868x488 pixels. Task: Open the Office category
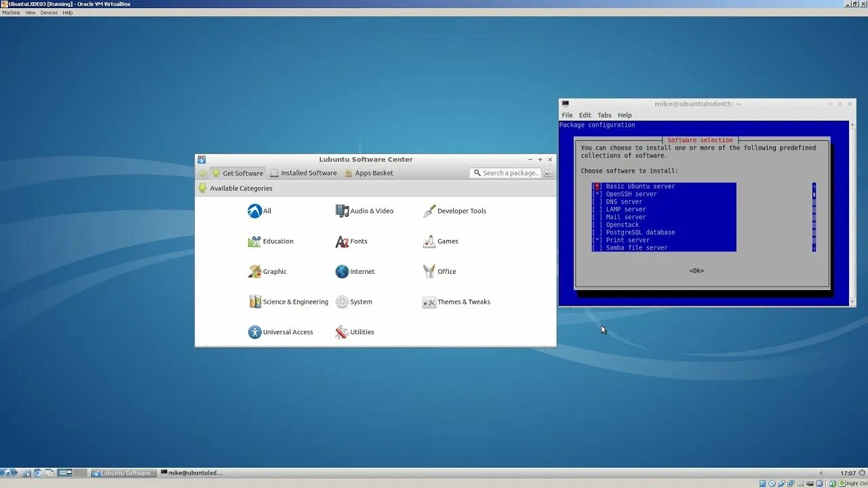pos(439,272)
